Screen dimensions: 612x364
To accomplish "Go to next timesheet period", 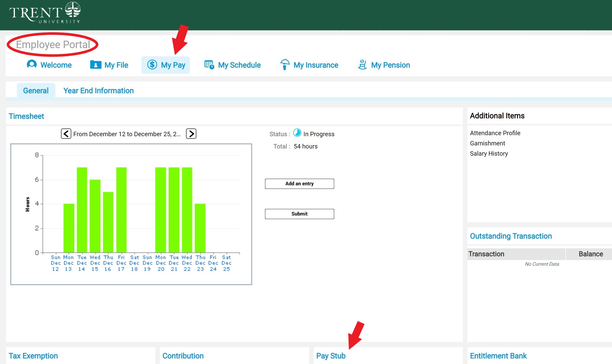I will (x=191, y=134).
